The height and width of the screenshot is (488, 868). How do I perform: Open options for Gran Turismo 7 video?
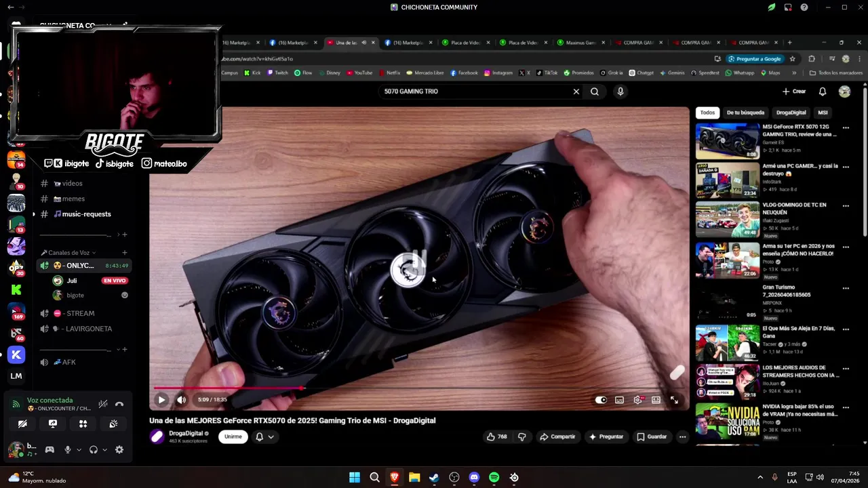[846, 288]
